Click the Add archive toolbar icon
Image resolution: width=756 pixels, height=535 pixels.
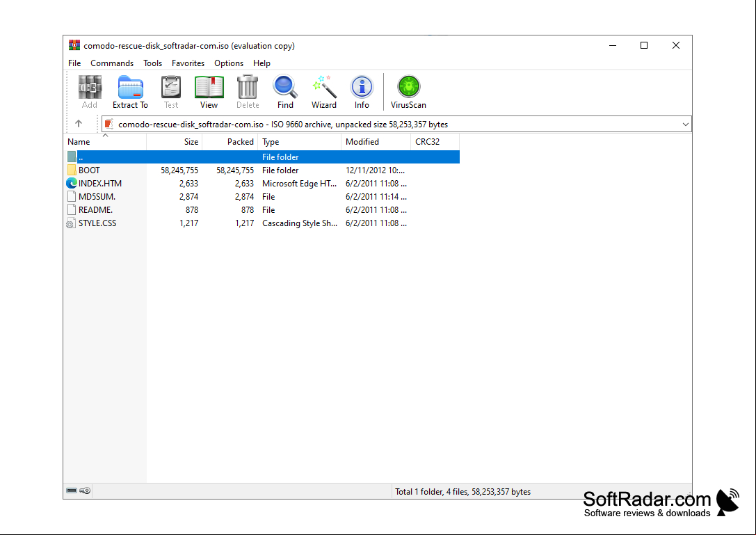click(90, 88)
